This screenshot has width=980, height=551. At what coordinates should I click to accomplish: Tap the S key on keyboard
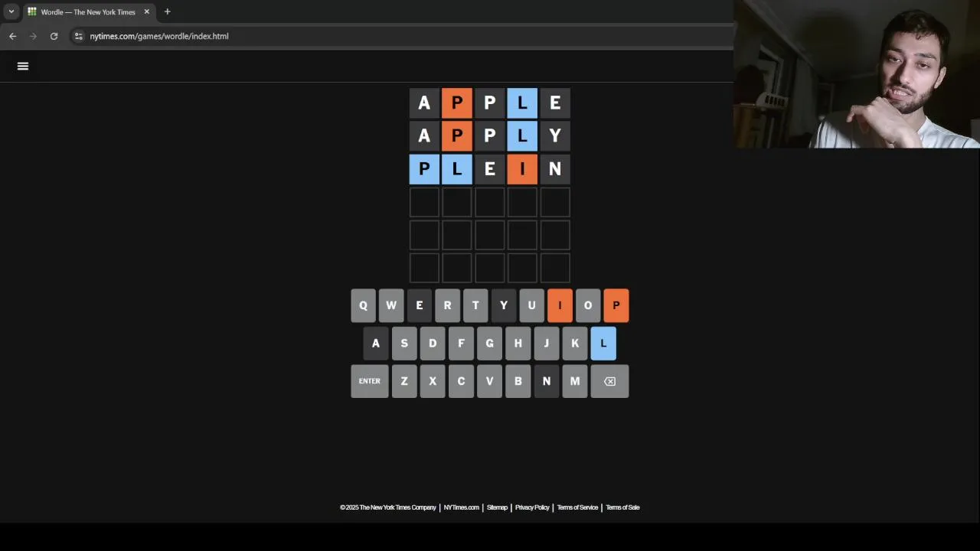pyautogui.click(x=404, y=344)
